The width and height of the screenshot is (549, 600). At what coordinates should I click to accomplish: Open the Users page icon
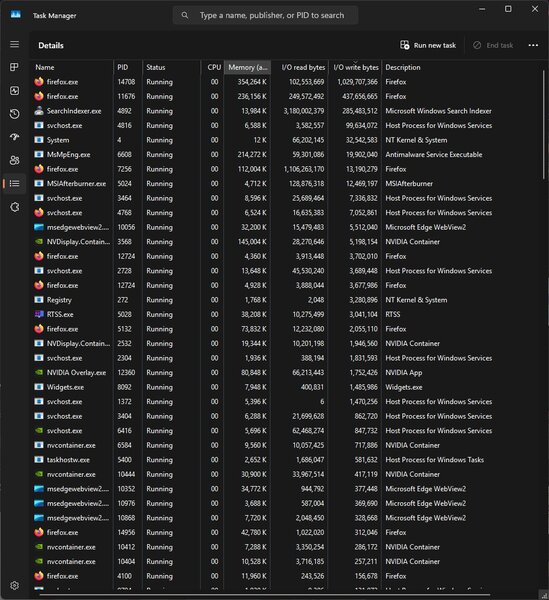(15, 160)
